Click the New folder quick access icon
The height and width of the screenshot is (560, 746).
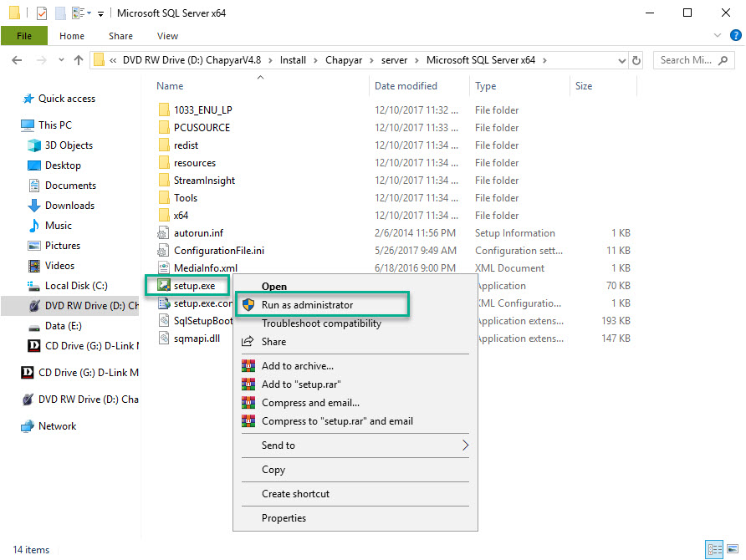click(60, 13)
